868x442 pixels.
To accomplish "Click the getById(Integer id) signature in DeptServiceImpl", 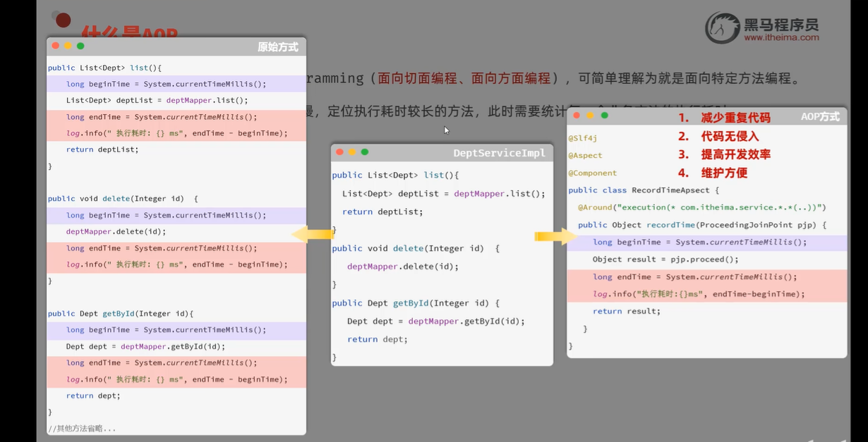I will pyautogui.click(x=416, y=303).
